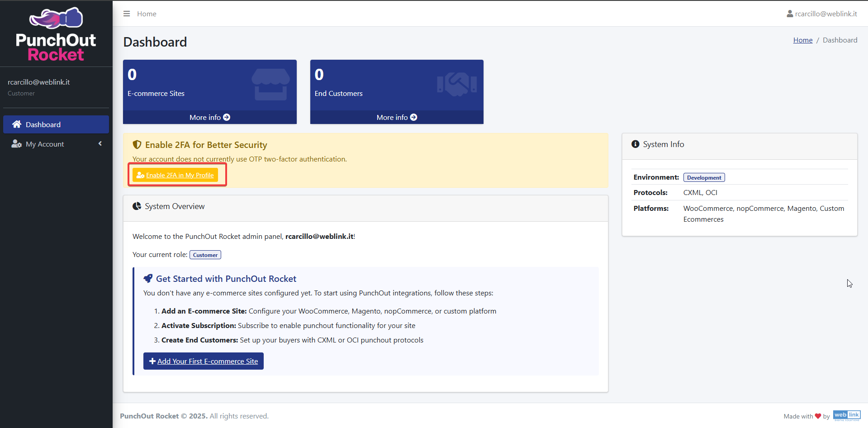Click sidebar username rcarcillo@weblink.it
The width and height of the screenshot is (868, 428).
pyautogui.click(x=38, y=82)
